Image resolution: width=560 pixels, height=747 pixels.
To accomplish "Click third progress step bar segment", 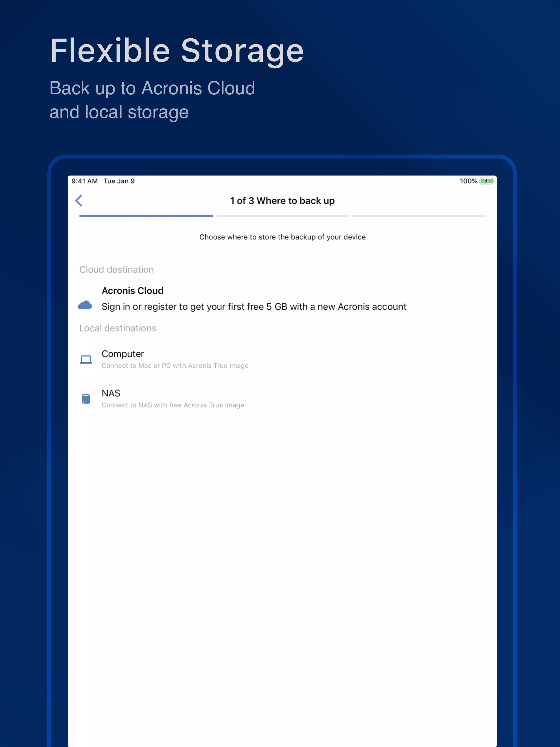I will point(418,216).
